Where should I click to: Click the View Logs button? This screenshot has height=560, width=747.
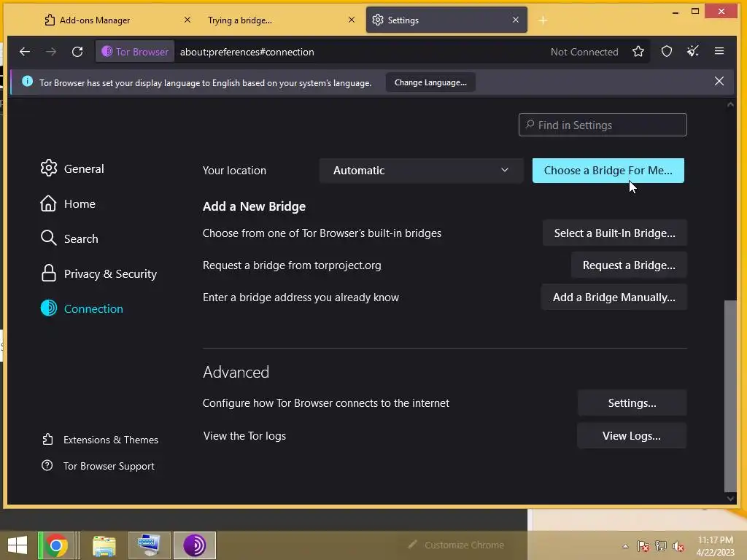pyautogui.click(x=631, y=436)
